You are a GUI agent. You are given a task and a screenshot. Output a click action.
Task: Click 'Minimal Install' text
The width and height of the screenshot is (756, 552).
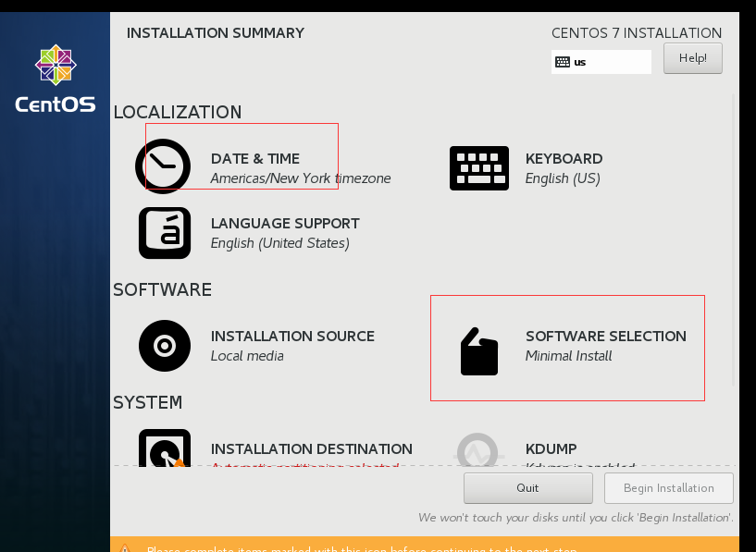coord(568,356)
